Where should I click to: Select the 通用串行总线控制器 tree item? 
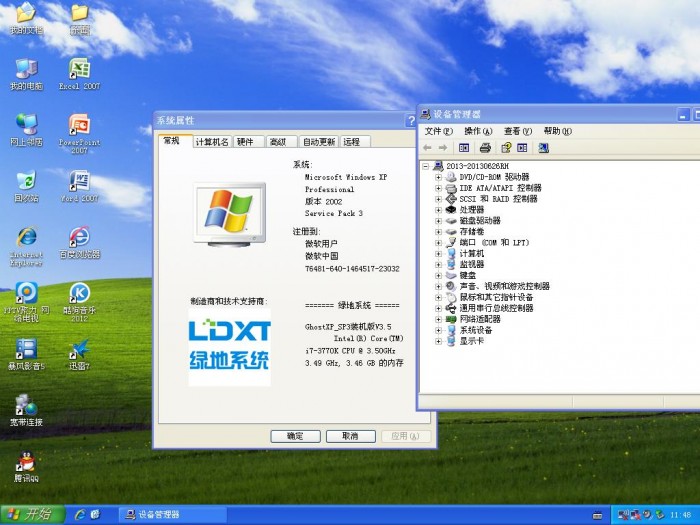[496, 308]
